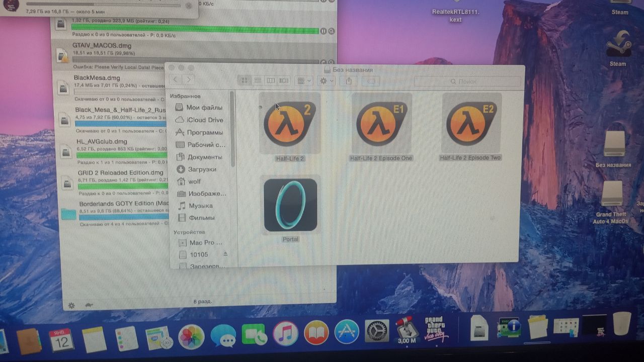Select HL_AVGclub.dmg torrent row
Screen dimensions: 644x362
pos(114,153)
